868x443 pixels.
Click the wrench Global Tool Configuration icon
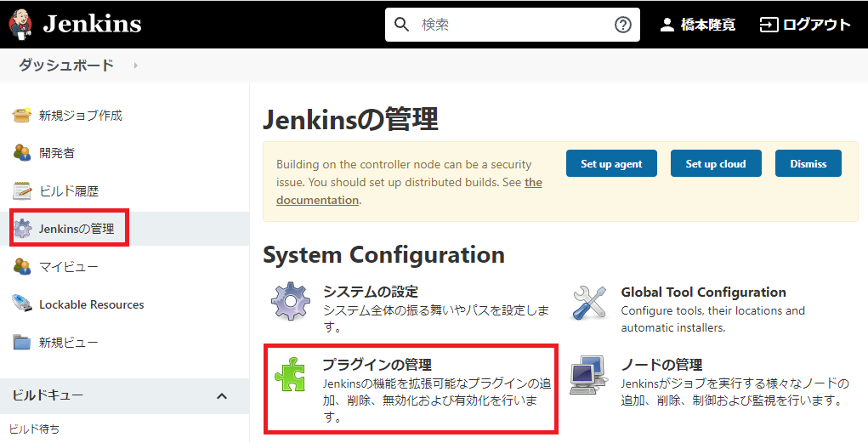click(588, 304)
